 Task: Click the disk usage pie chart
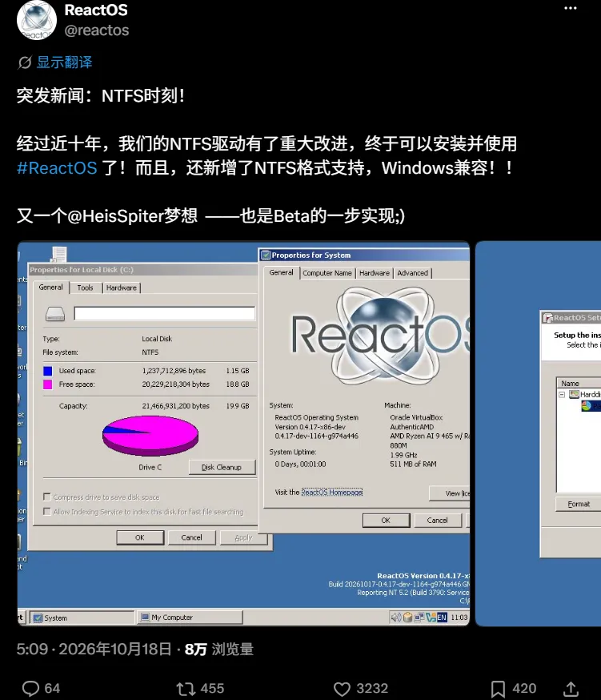150,436
